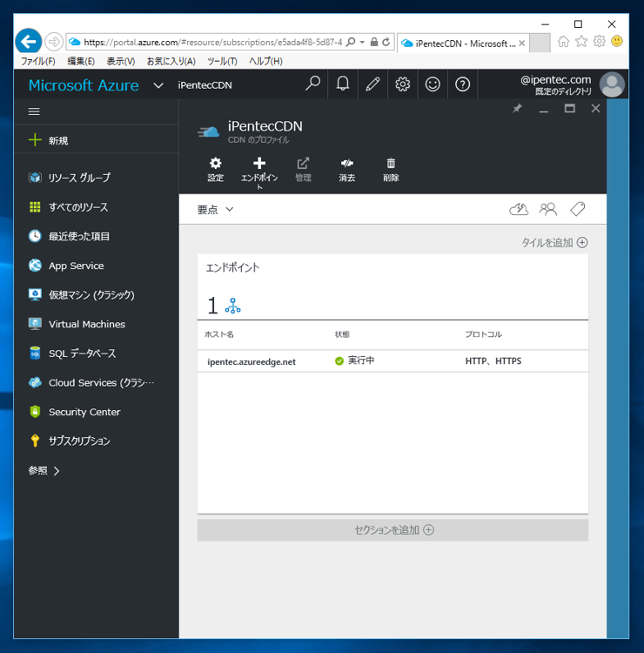Open the notifications bell
This screenshot has width=644, height=653.
coord(343,84)
